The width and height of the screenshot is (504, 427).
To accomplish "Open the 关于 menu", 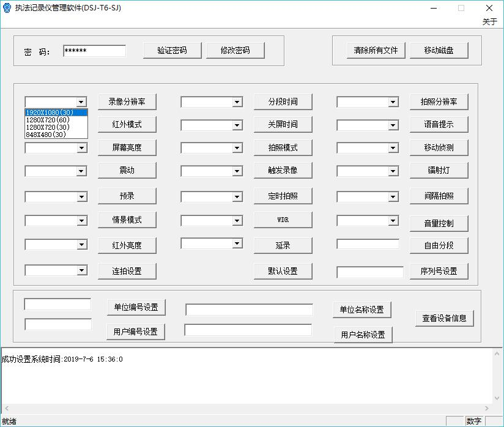I will point(489,21).
